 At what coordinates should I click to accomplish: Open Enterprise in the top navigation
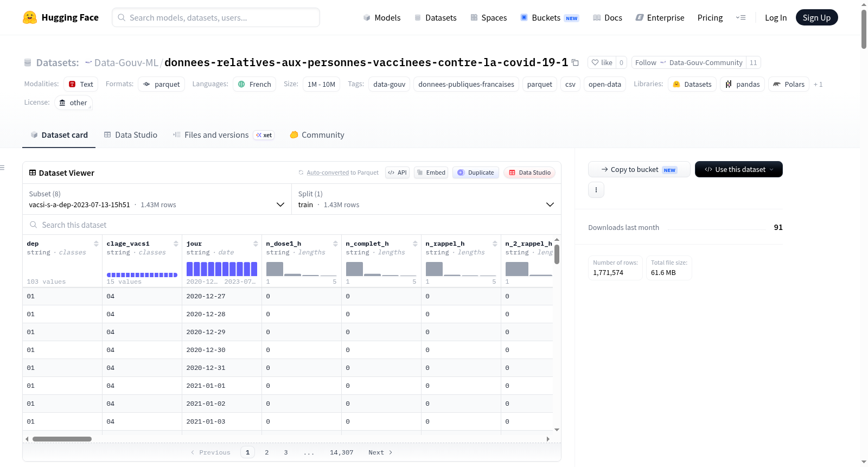(x=660, y=18)
